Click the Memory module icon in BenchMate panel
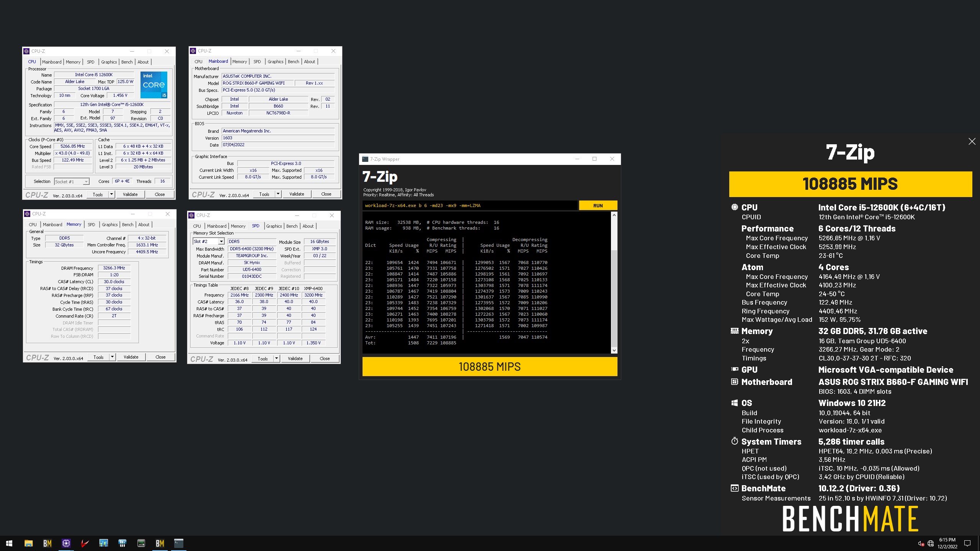980x551 pixels. tap(735, 331)
